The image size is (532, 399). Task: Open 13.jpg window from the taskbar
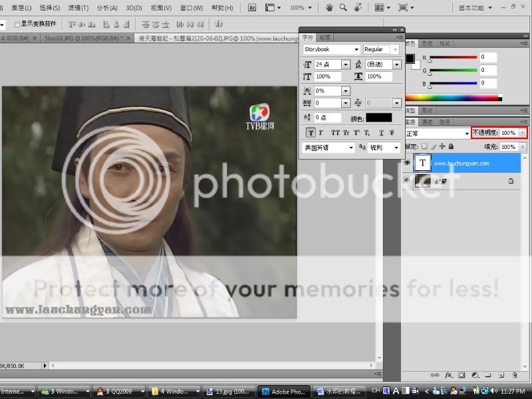[x=229, y=391]
